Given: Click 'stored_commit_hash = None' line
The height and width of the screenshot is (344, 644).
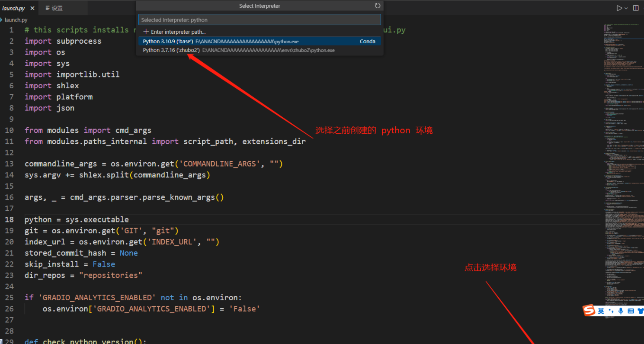Looking at the screenshot, I should click(x=81, y=253).
